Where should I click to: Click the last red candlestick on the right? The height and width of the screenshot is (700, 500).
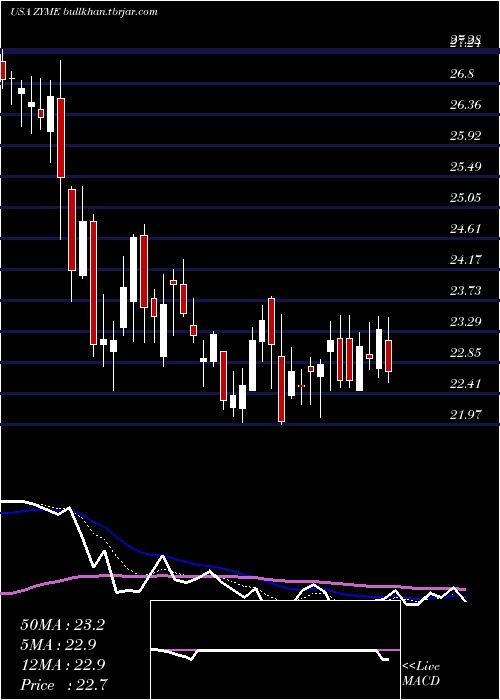click(x=388, y=356)
